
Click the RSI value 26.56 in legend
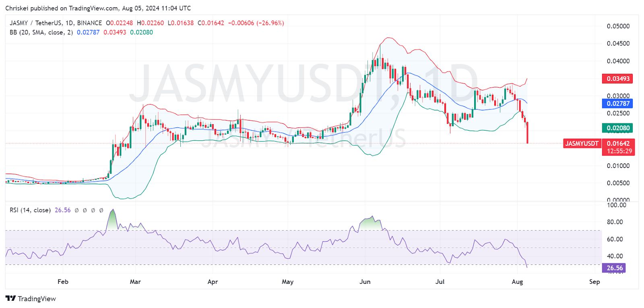(62, 210)
